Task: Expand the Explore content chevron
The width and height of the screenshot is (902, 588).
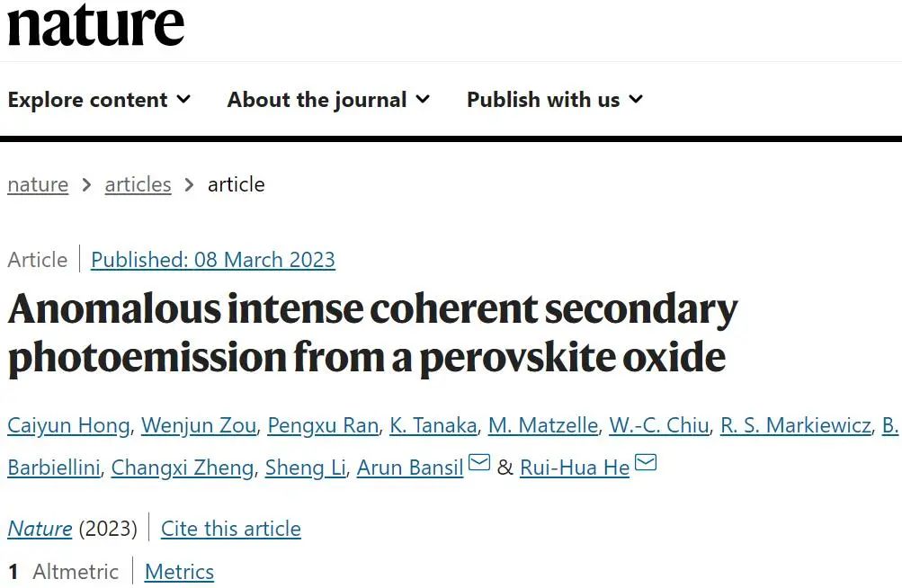Action: coord(184,99)
